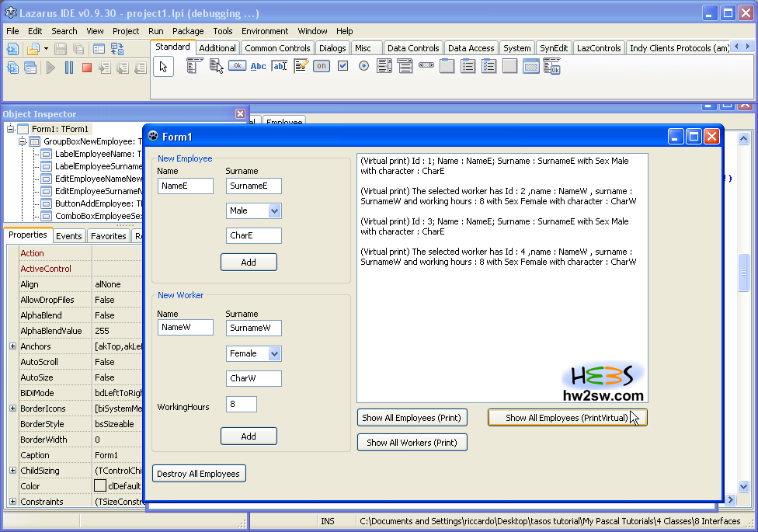Click the Step Over icon
Viewport: 758px width, 532px height.
(x=123, y=68)
